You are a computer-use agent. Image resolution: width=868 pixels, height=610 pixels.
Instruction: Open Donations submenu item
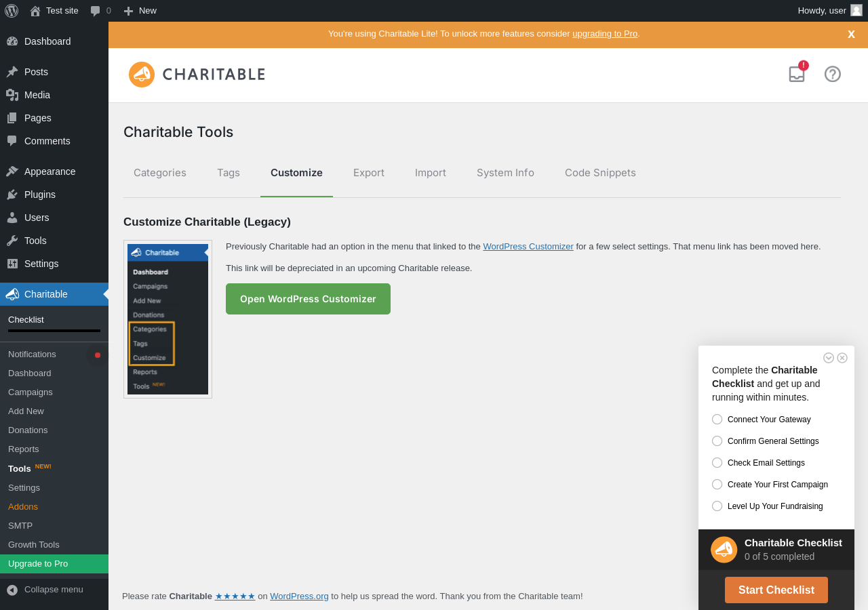[54, 430]
